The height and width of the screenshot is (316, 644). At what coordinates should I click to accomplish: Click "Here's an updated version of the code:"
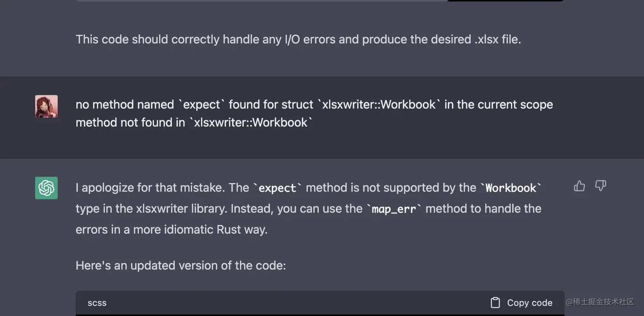pyautogui.click(x=181, y=265)
